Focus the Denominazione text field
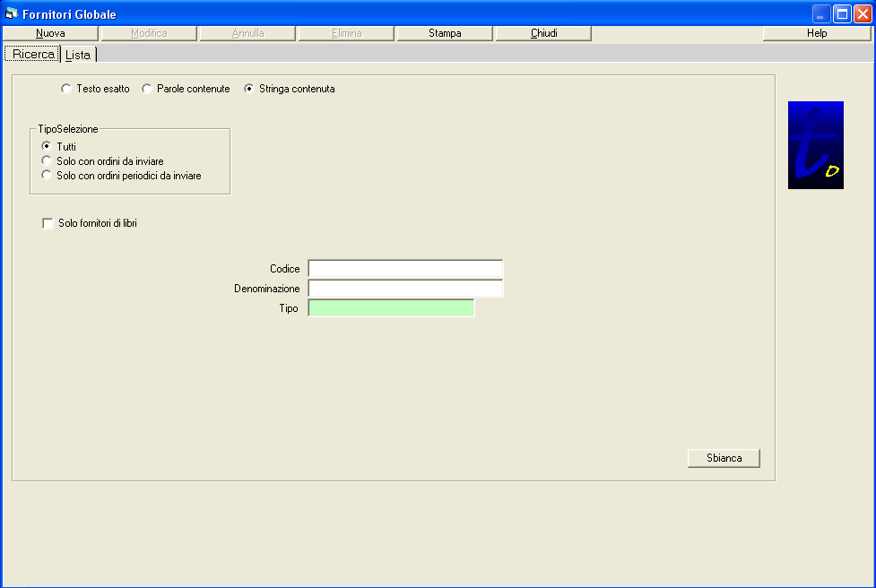This screenshot has height=588, width=876. pyautogui.click(x=405, y=289)
